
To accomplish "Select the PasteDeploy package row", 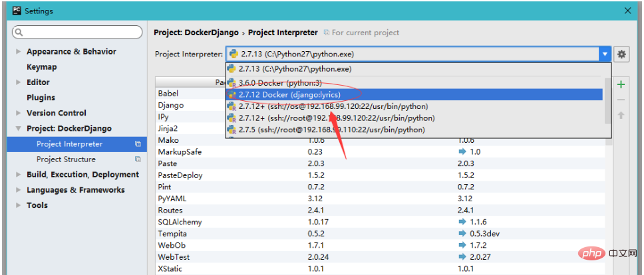I will (380, 175).
